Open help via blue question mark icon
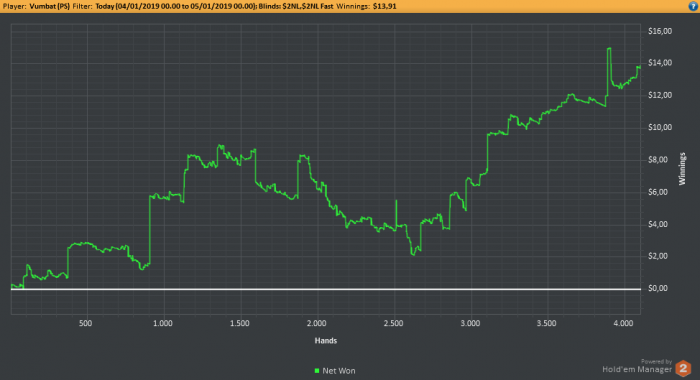This screenshot has height=380, width=700. 693,6
